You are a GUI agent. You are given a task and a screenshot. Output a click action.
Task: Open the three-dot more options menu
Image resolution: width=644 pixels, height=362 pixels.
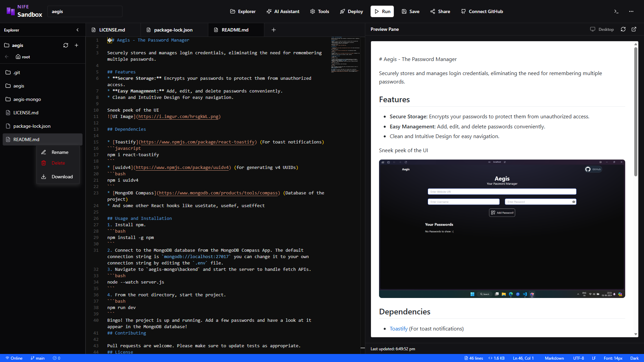(x=631, y=11)
